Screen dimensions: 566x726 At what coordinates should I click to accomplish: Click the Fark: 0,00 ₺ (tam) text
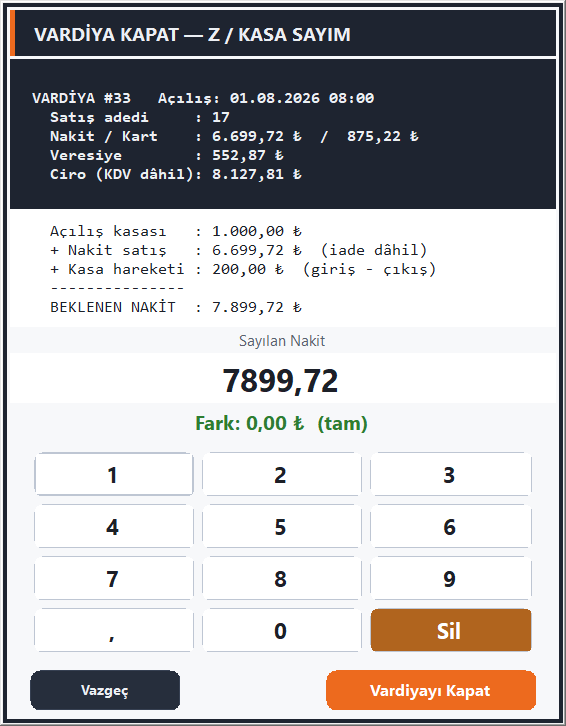click(282, 423)
